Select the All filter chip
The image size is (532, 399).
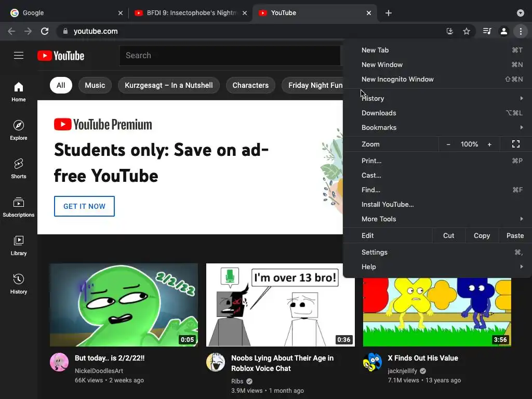(x=61, y=85)
